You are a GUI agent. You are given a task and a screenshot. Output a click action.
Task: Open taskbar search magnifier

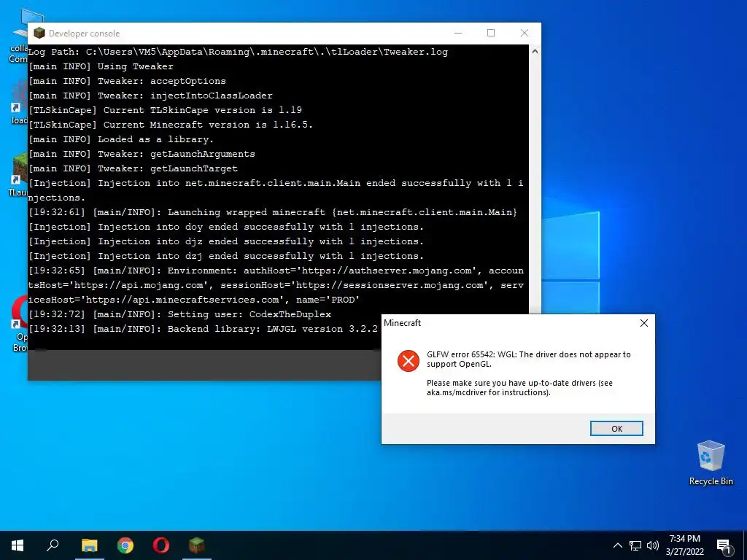53,545
